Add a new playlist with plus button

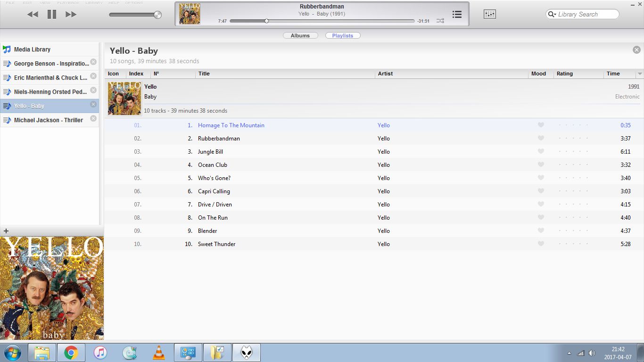(6, 231)
